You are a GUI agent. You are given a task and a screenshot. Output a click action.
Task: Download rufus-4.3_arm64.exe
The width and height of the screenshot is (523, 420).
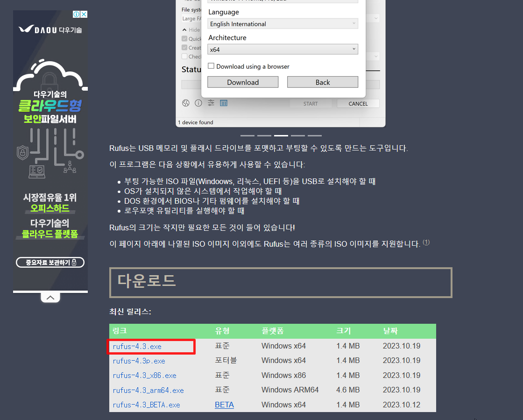tap(148, 390)
